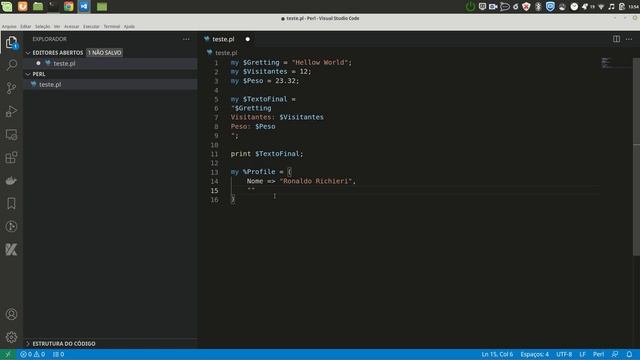Click the notifications bell in status bar
This screenshot has width=640, height=360.
point(629,354)
